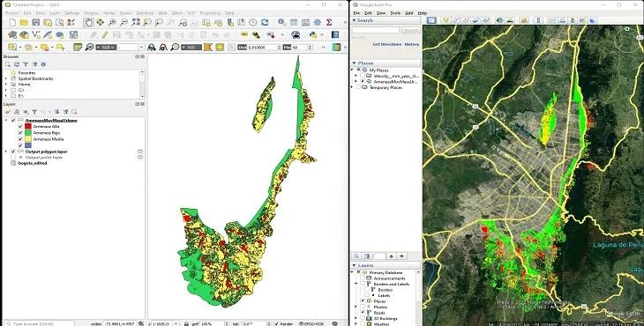Click the Open Data Source Manager icon

tap(12, 35)
